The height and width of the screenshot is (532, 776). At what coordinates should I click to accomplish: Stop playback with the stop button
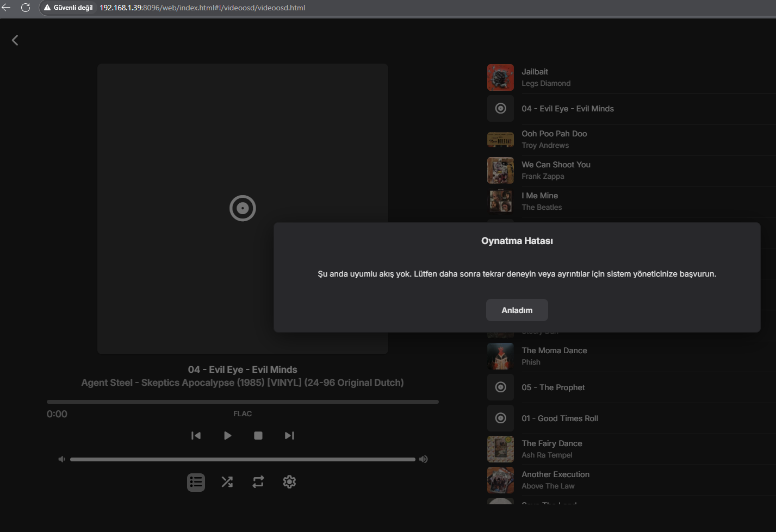pos(258,435)
